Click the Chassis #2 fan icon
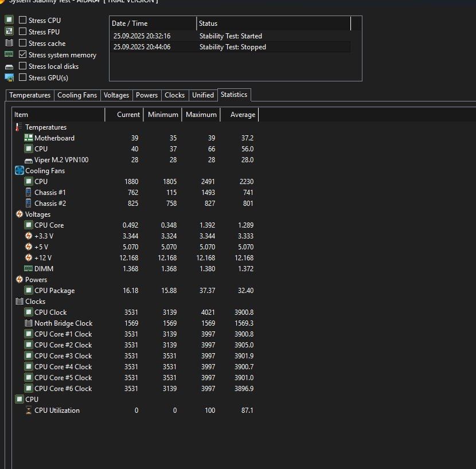Screen dimensions: 476x469 click(x=28, y=203)
